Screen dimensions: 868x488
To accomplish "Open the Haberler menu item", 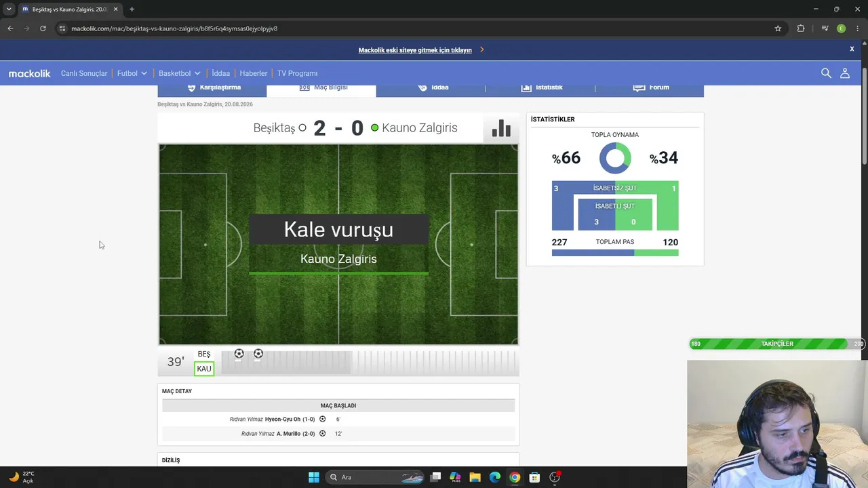I will 254,73.
